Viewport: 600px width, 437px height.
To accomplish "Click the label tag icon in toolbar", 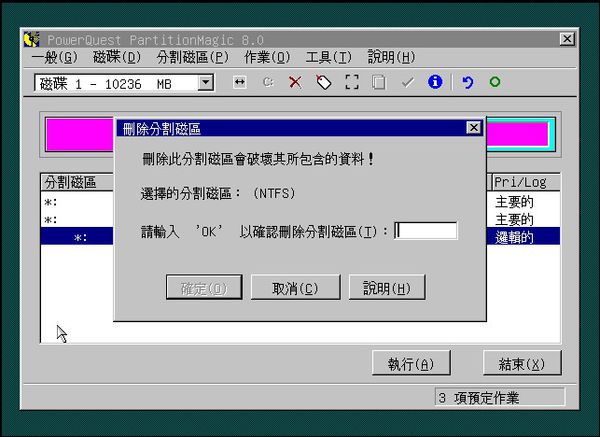I will [x=324, y=82].
